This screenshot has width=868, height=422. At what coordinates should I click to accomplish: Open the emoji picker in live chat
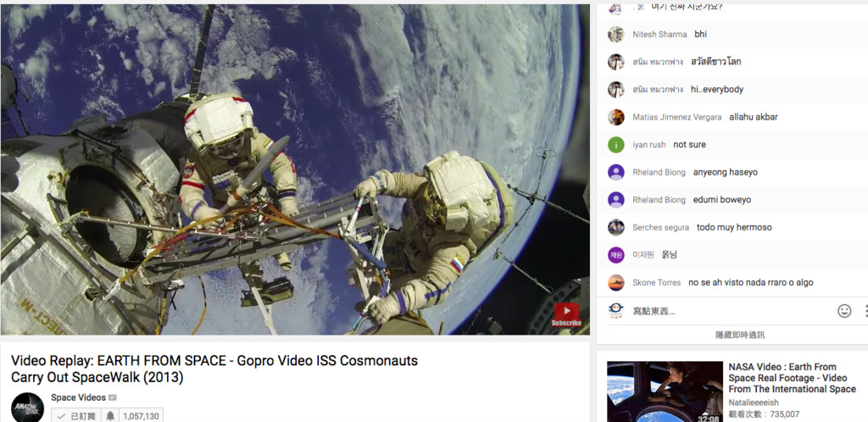pyautogui.click(x=843, y=311)
